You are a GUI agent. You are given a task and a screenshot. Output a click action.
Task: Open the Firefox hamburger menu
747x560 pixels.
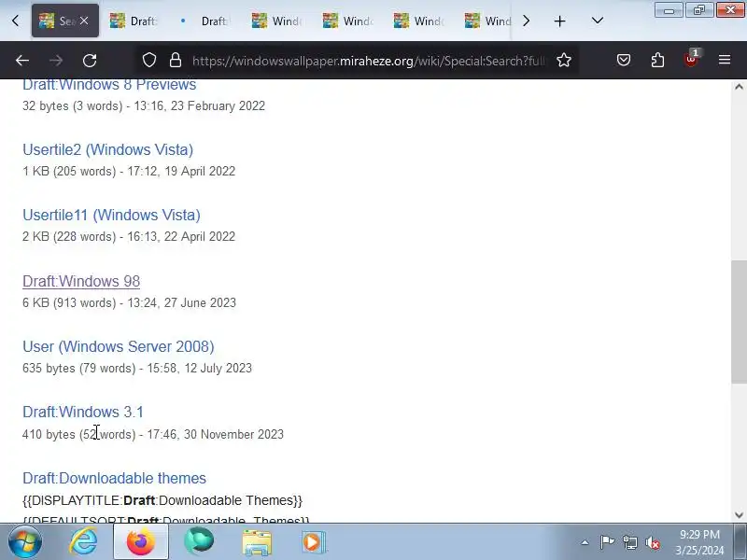click(x=725, y=60)
